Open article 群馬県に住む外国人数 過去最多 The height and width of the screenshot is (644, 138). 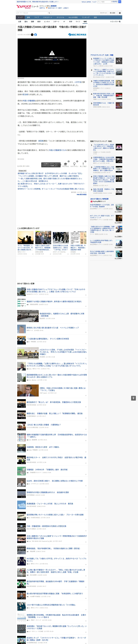click(x=53, y=328)
